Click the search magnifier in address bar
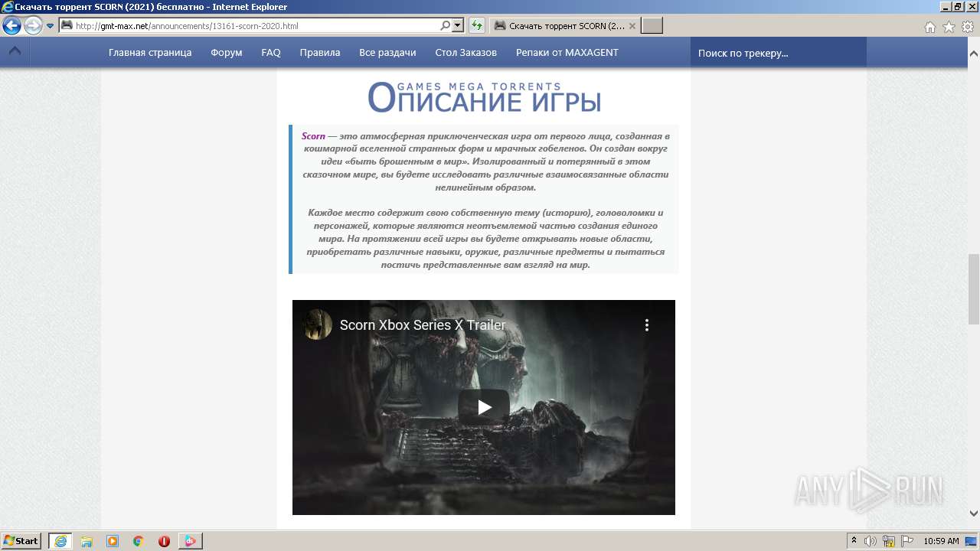Viewport: 980px width, 551px height. 445,26
